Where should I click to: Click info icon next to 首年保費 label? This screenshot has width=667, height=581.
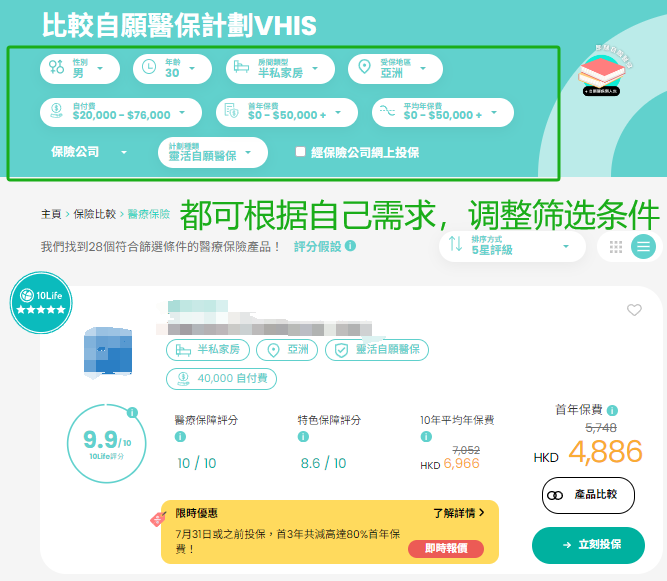612,410
